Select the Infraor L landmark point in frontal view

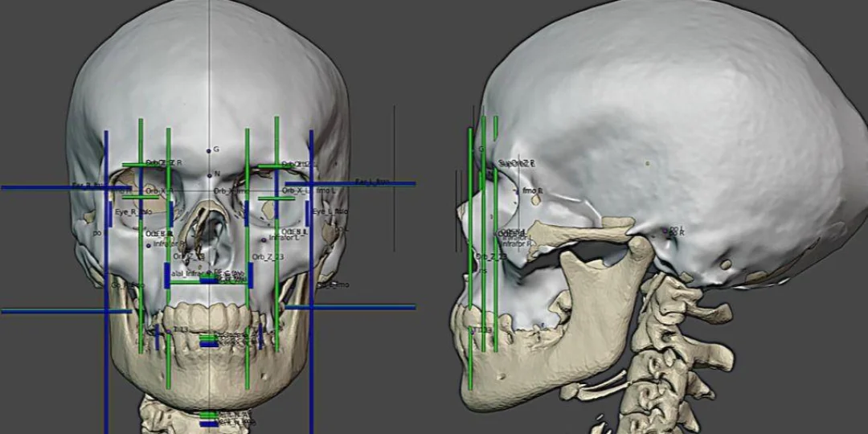(264, 239)
